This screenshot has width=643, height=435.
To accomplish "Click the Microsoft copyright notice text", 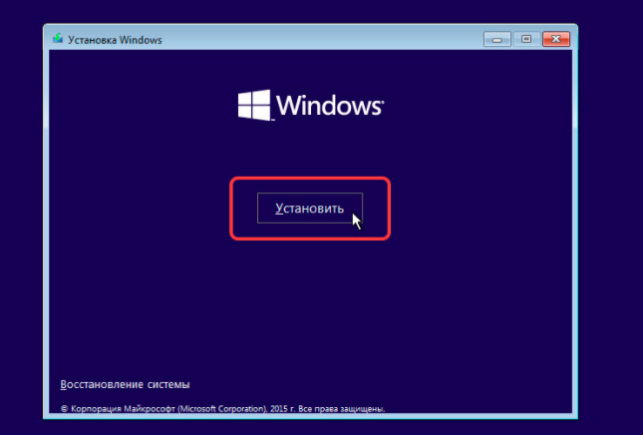I will tap(223, 409).
